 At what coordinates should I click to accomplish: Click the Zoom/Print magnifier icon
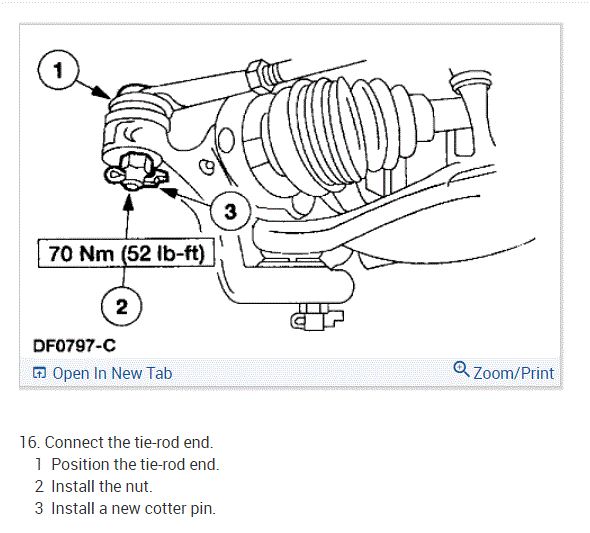[461, 369]
